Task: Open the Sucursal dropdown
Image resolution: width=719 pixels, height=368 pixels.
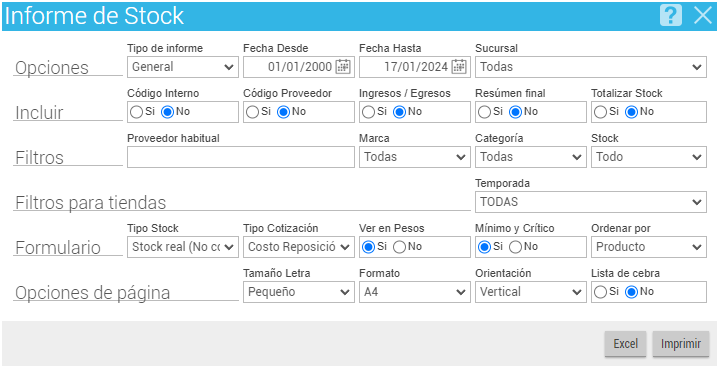Action: coord(591,67)
